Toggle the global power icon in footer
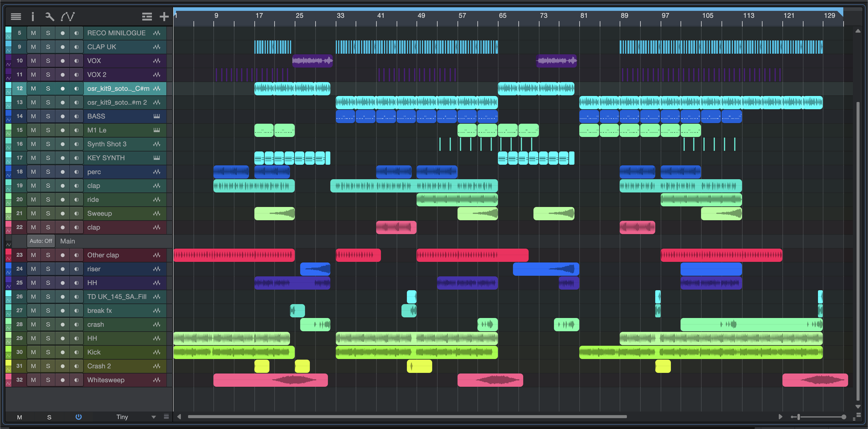868x429 pixels. (78, 417)
